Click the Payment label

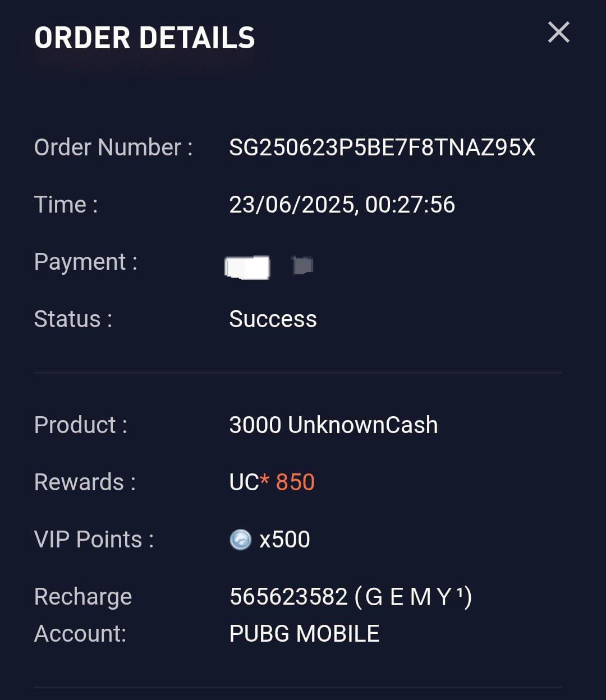coord(86,262)
